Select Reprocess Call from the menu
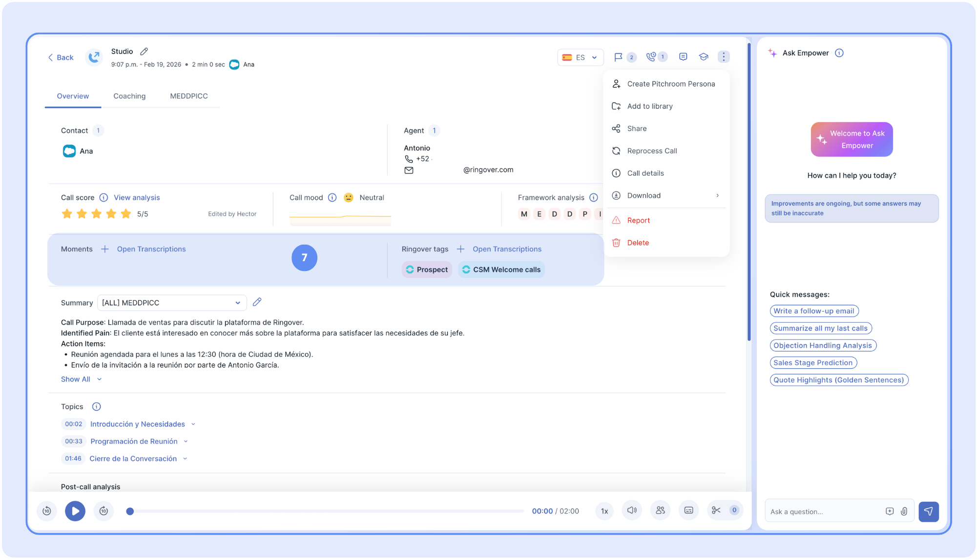Viewport: 978px width, 560px height. (652, 151)
